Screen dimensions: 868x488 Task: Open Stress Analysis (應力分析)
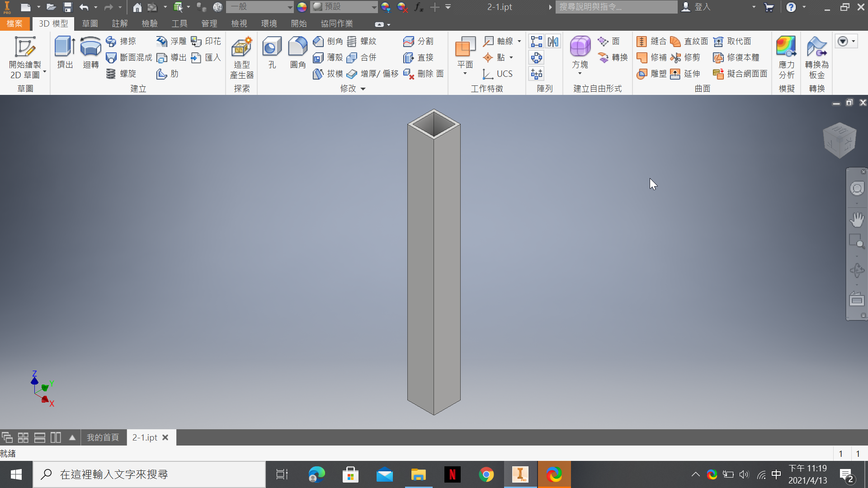click(786, 57)
